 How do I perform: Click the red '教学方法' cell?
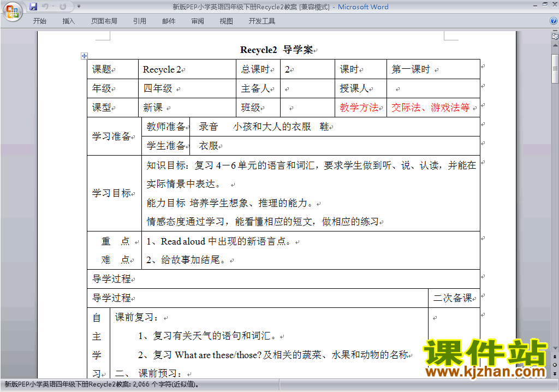pyautogui.click(x=361, y=108)
